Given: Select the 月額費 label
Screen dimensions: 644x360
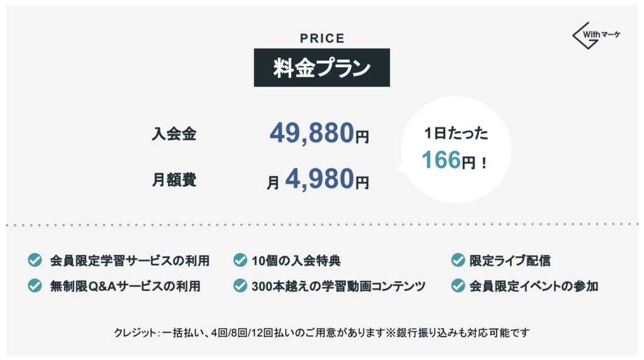Looking at the screenshot, I should [x=174, y=180].
